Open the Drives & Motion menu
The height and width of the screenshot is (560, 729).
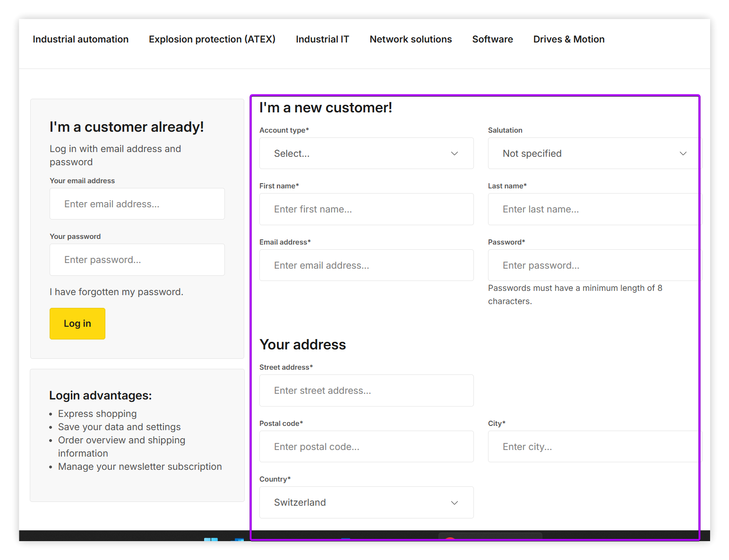pos(568,39)
